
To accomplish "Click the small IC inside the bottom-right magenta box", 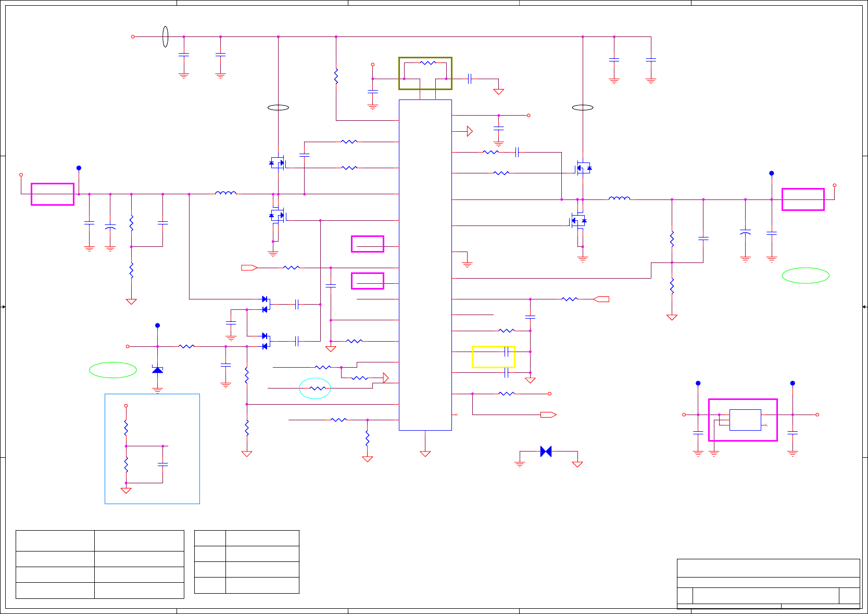I will click(745, 420).
